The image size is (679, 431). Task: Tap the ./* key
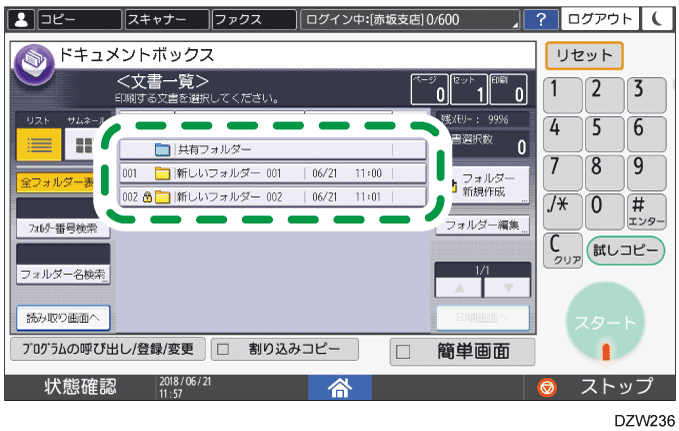pos(563,211)
